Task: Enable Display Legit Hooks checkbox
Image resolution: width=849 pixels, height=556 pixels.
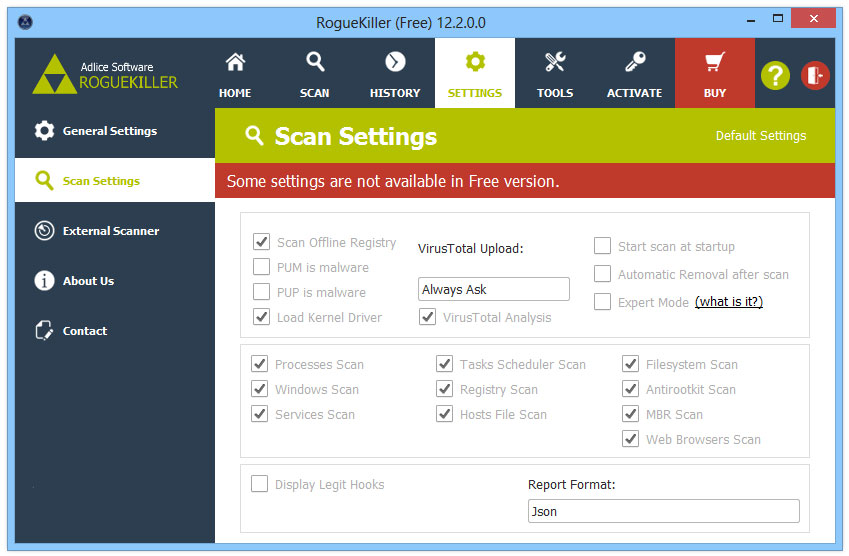Action: (x=259, y=483)
